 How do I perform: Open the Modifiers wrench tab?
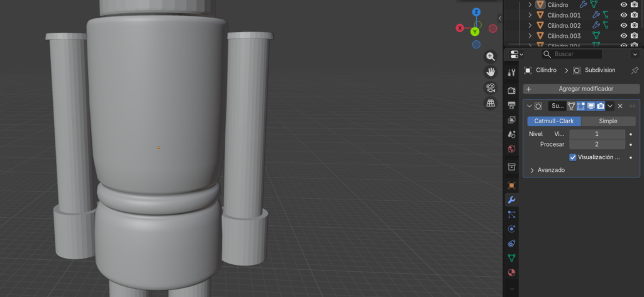tap(511, 200)
